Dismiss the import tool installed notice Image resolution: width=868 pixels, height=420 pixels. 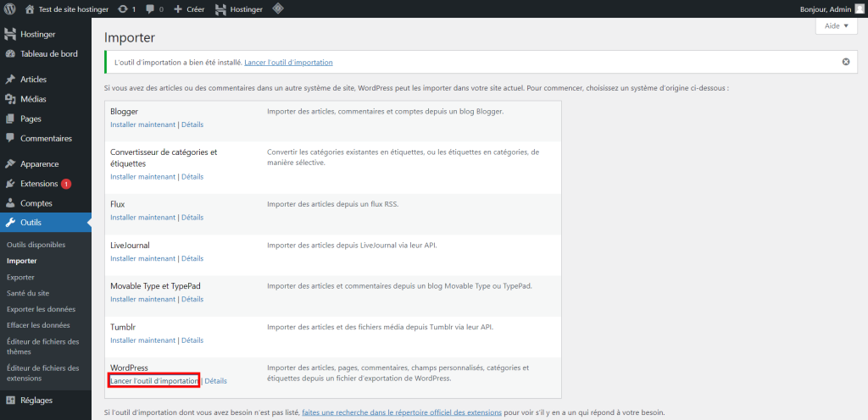point(845,62)
